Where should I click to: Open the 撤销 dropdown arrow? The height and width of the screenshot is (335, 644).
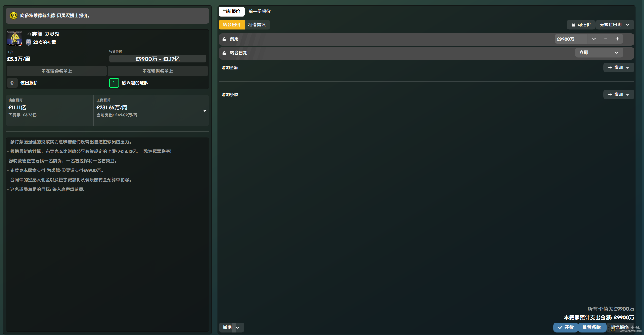pyautogui.click(x=238, y=328)
